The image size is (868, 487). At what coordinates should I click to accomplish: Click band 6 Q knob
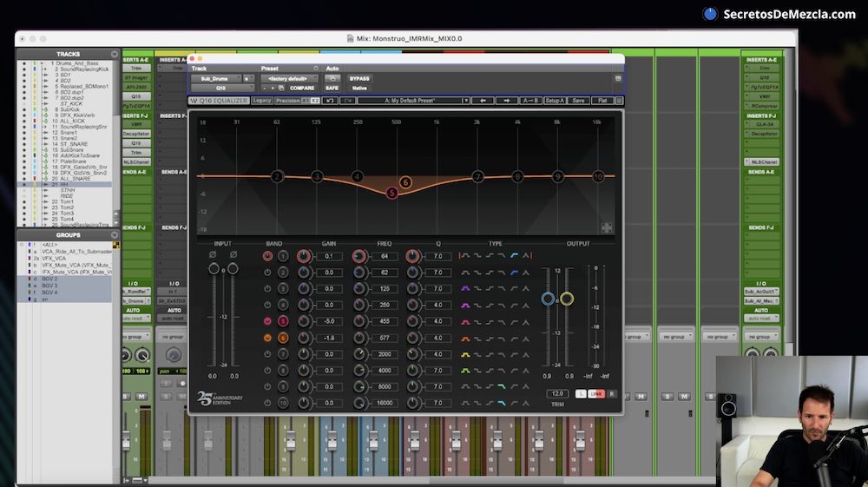[x=412, y=338]
